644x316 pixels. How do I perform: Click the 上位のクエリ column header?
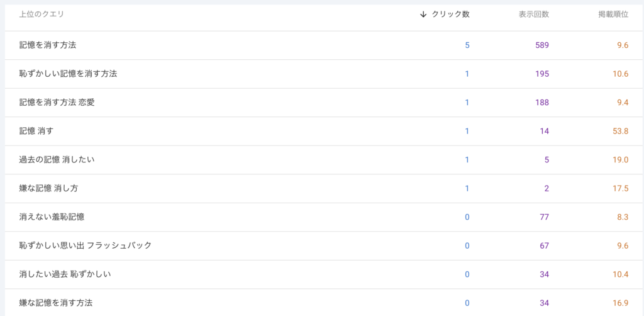coord(42,14)
